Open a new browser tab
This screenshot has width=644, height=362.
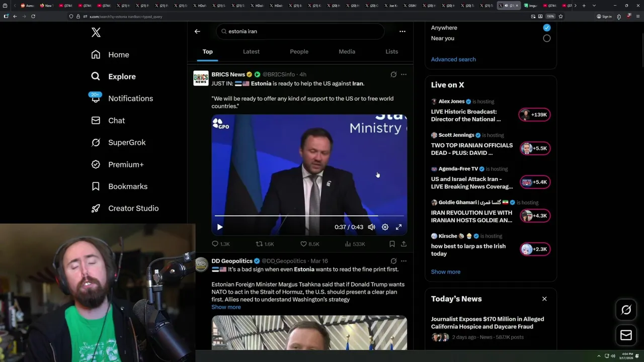[584, 6]
